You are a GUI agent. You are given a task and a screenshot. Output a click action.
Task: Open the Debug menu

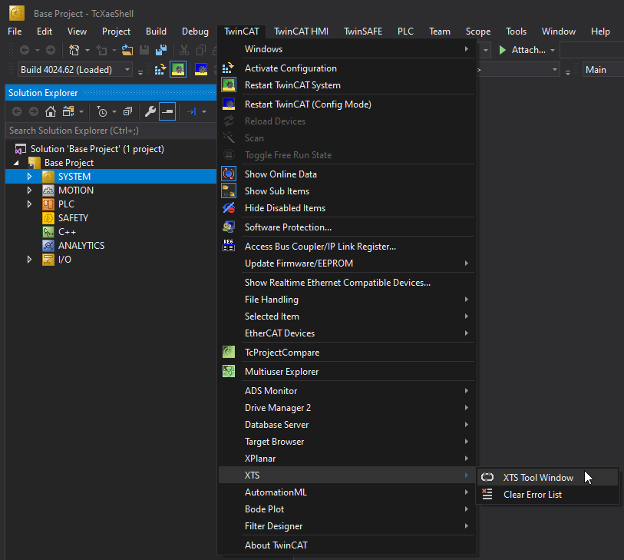point(195,31)
